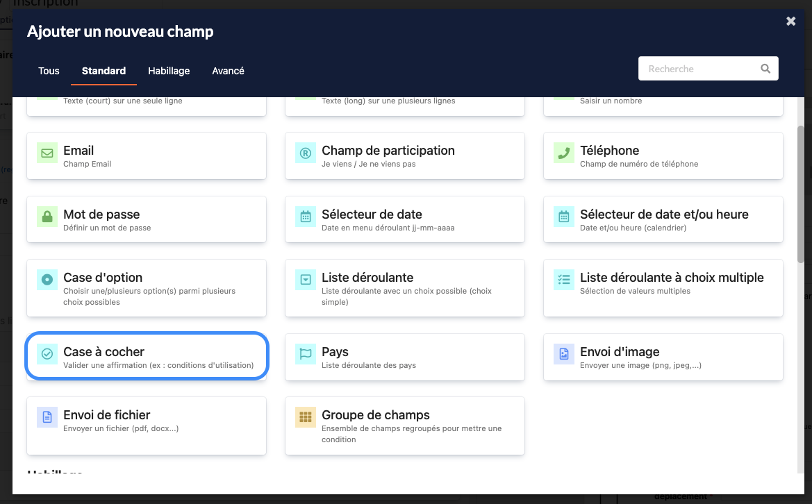Viewport: 812px width, 504px height.
Task: Click the Envoi de fichier document icon
Action: [47, 417]
